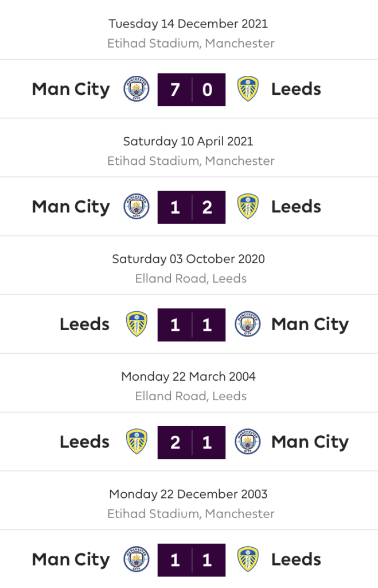Open the 7-0 score box

pyautogui.click(x=192, y=90)
